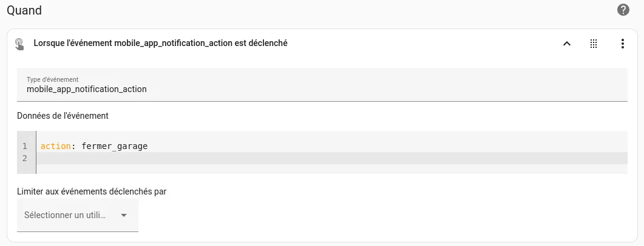
Task: Click the empty second line of the editor
Action: tap(332, 158)
